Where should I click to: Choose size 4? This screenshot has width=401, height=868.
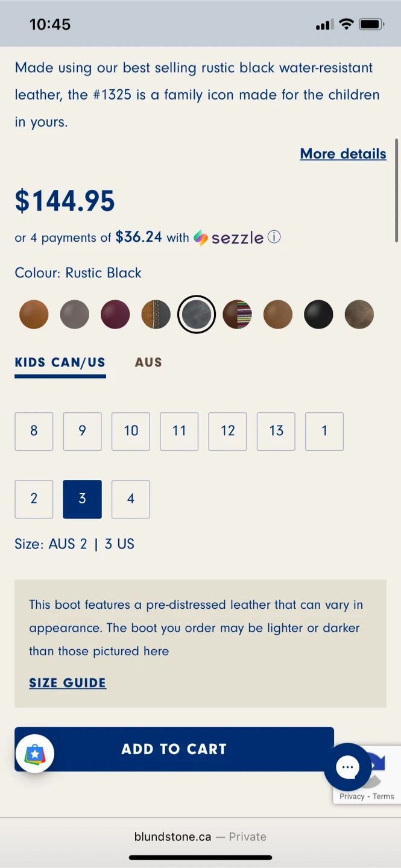pyautogui.click(x=131, y=499)
